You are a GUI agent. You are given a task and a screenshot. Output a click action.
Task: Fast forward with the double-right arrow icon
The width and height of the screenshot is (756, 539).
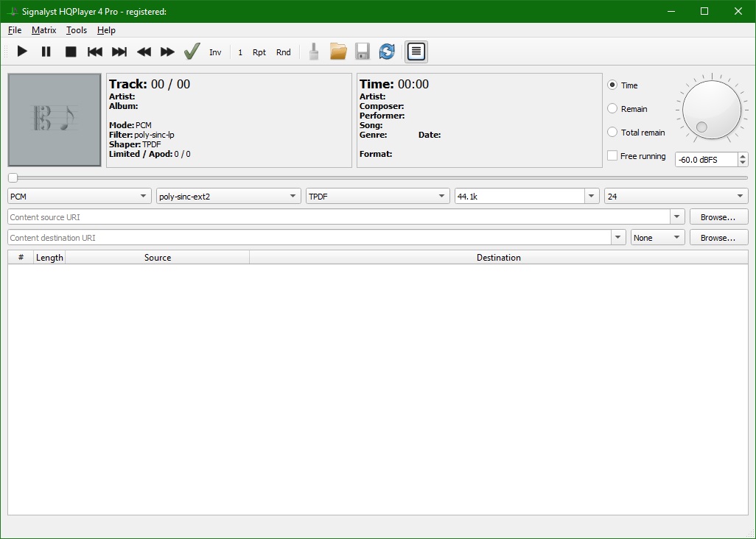click(167, 52)
